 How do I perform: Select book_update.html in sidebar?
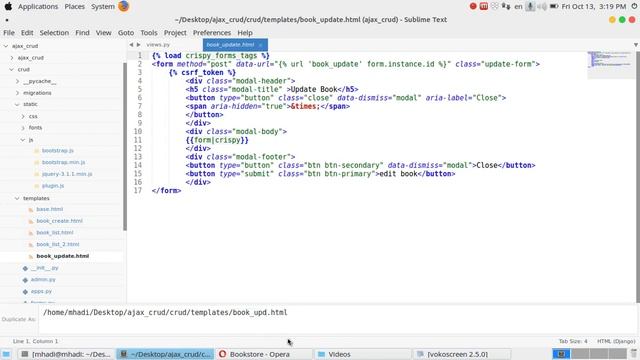[x=62, y=256]
